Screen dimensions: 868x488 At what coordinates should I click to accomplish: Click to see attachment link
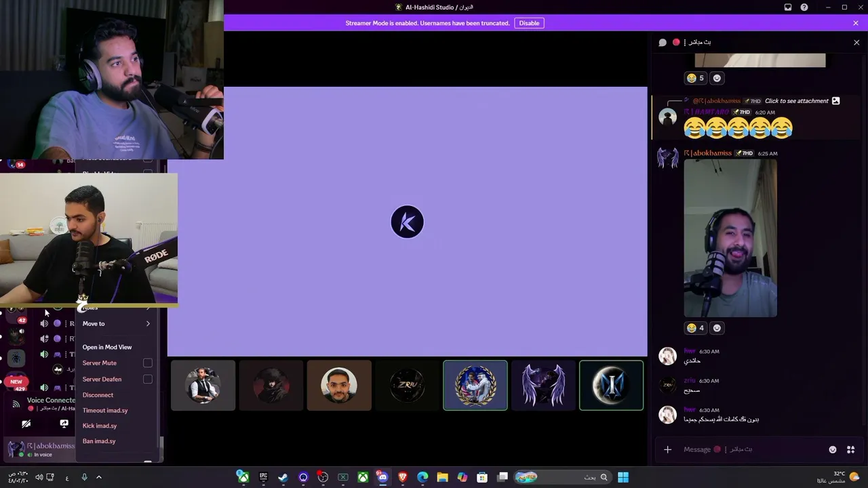point(797,101)
